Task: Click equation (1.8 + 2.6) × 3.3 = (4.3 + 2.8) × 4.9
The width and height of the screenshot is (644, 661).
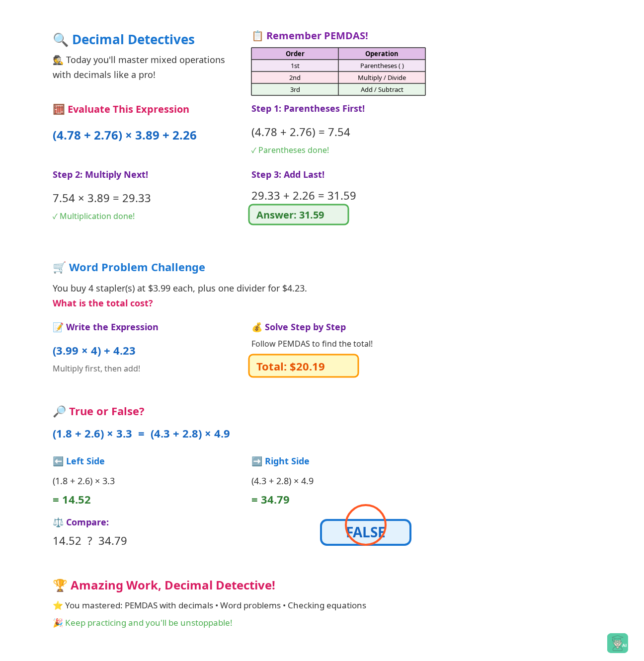Action: [141, 434]
